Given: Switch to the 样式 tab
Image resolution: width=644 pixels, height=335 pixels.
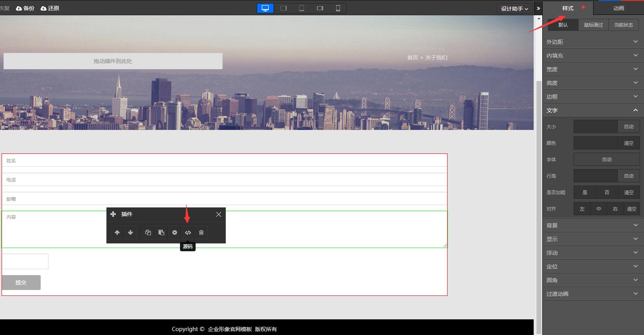Looking at the screenshot, I should click(x=568, y=8).
